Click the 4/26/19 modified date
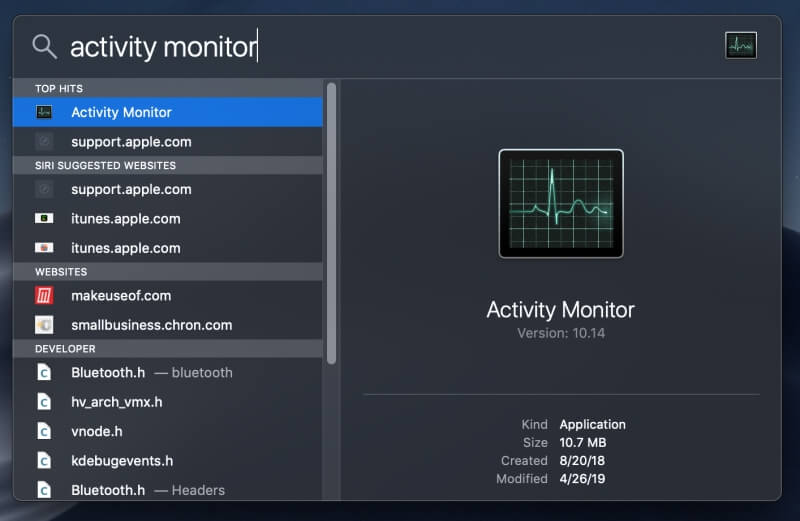This screenshot has height=521, width=800. pos(582,479)
